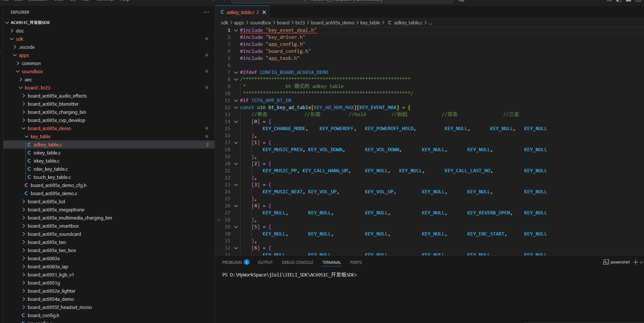This screenshot has height=323, width=644.
Task: Click C file icon of rdec_key_table.c
Action: pos(29,169)
